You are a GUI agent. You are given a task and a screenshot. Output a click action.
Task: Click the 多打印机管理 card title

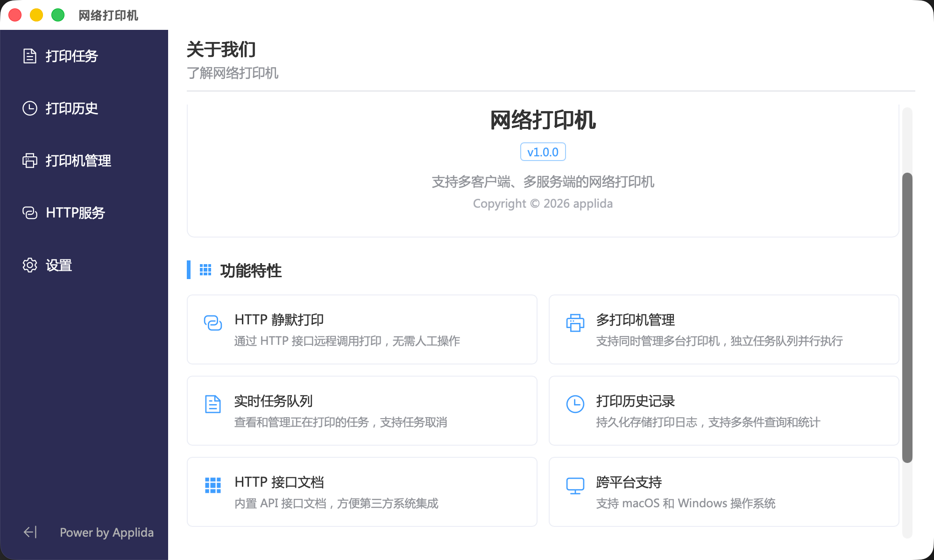(x=636, y=320)
